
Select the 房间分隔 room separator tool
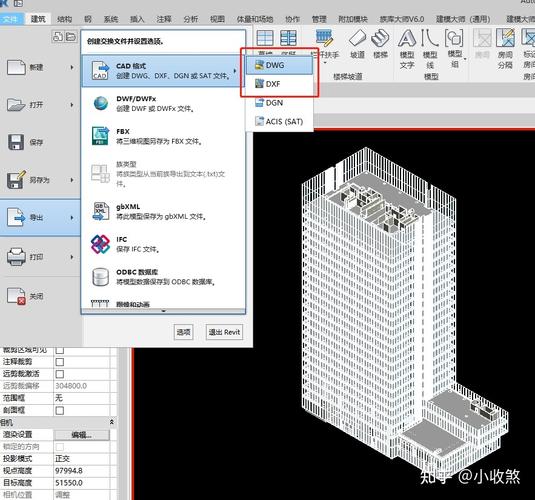coord(505,49)
